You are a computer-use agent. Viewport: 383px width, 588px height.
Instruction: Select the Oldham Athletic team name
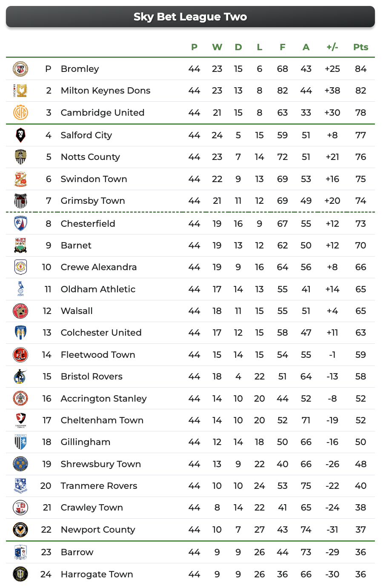pos(98,289)
